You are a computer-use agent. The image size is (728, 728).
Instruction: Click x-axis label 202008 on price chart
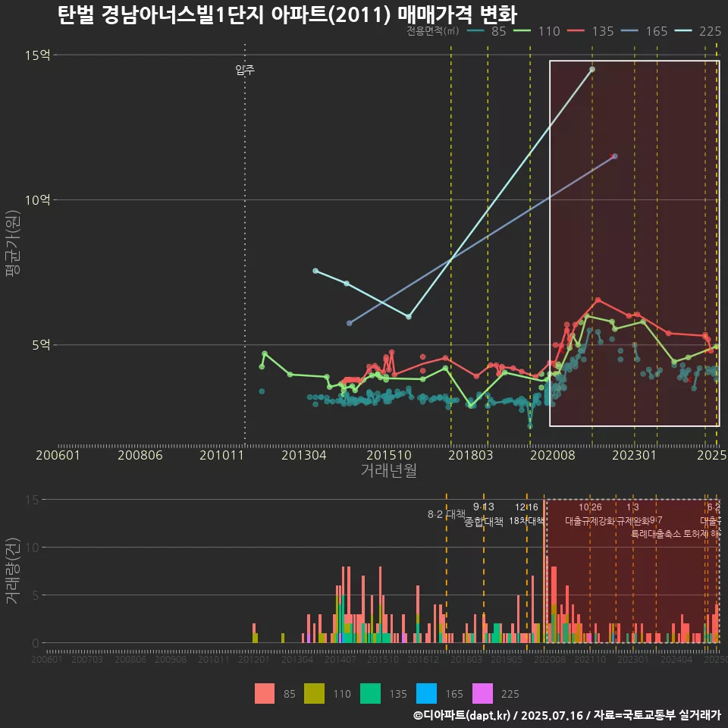[553, 455]
